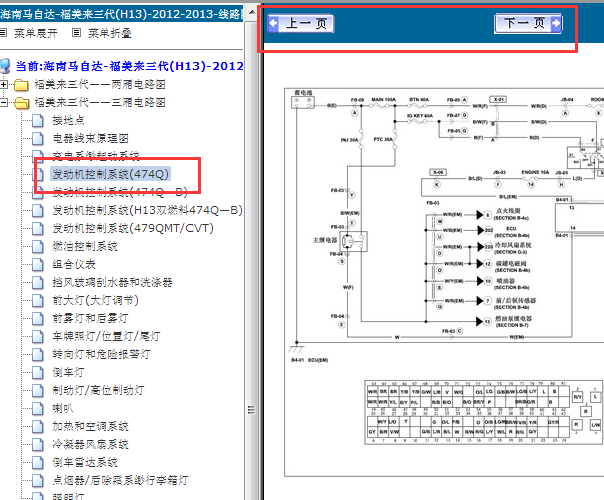Open the 燃油控制系统 page

pos(85,246)
